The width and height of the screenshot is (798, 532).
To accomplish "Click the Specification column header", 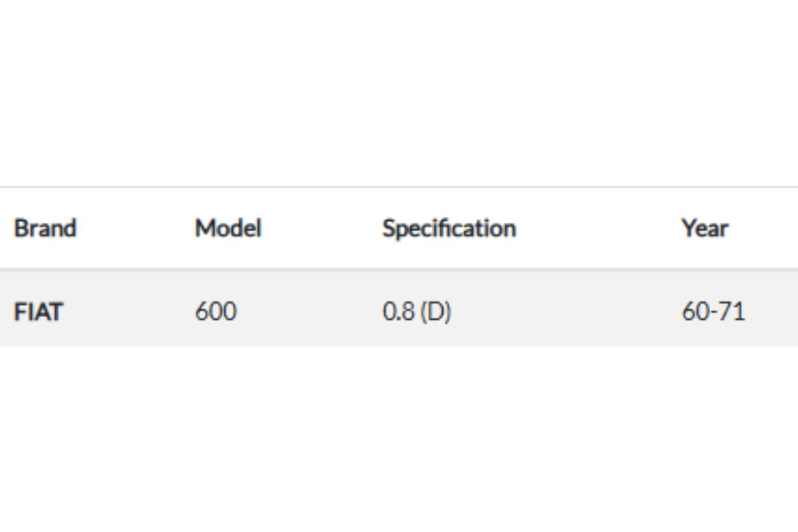I will [449, 228].
